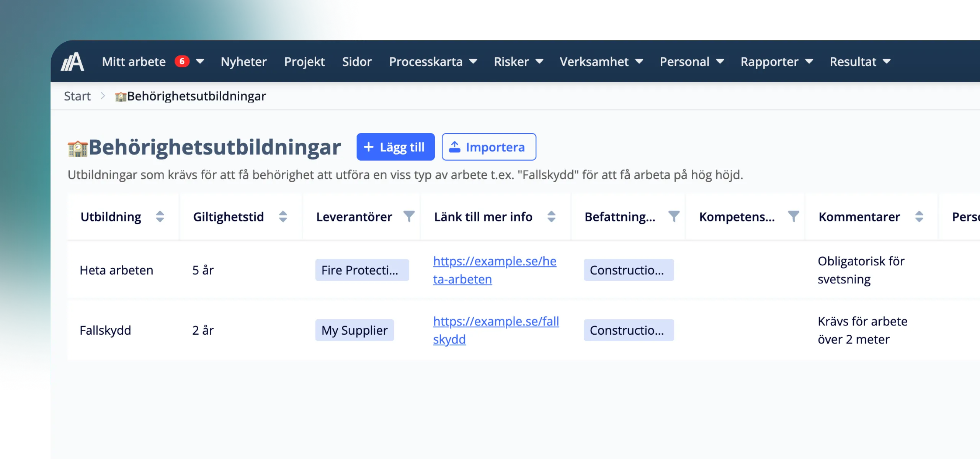The height and width of the screenshot is (459, 980).
Task: Sort by the Utbildning column arrows
Action: point(160,216)
